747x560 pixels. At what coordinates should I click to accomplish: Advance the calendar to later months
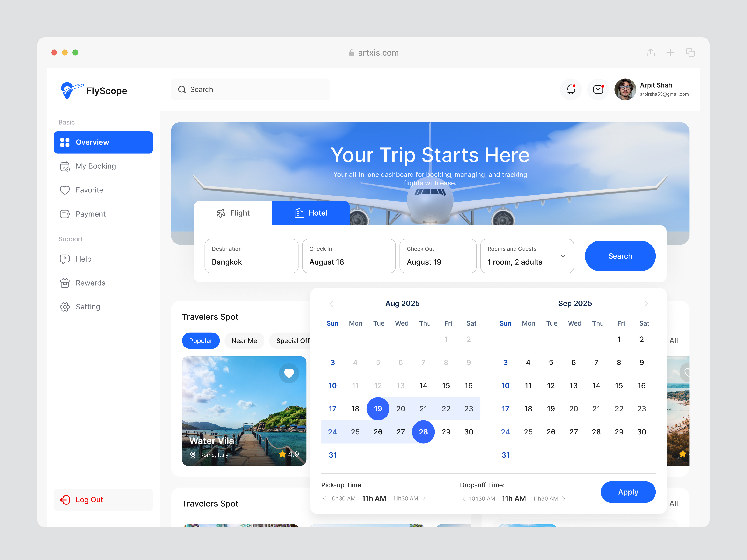(x=646, y=304)
